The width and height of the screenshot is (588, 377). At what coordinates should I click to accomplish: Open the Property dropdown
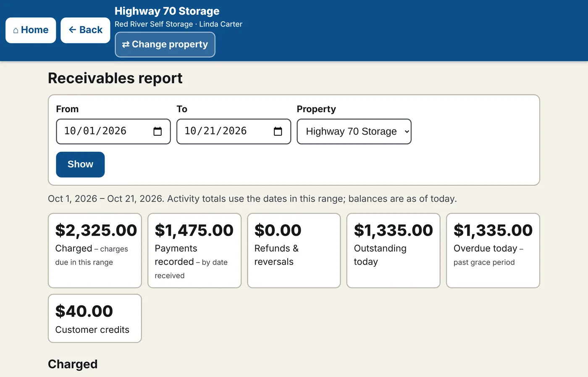354,132
